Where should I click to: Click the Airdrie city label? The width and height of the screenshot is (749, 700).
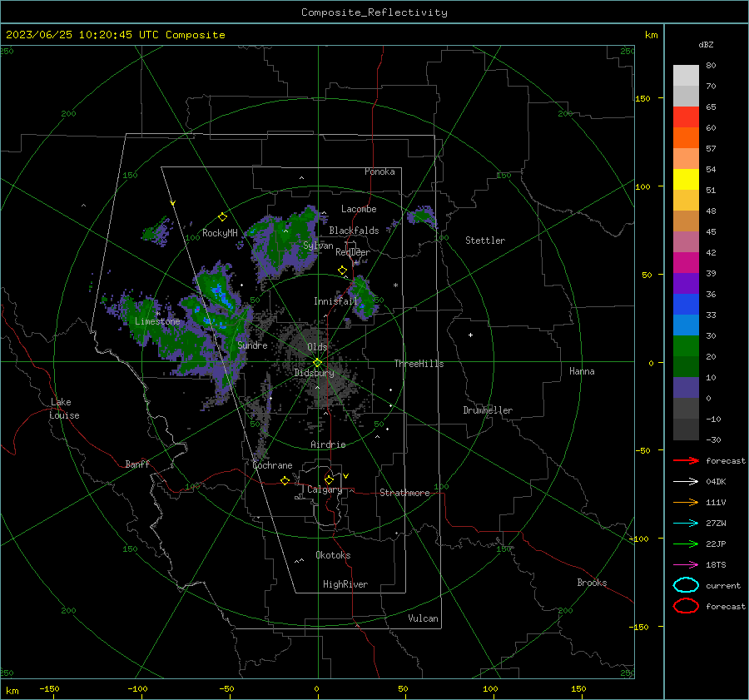pos(328,444)
